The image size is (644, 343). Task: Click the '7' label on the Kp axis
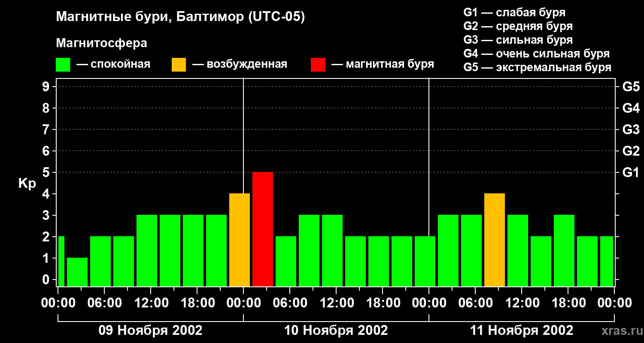(x=47, y=129)
